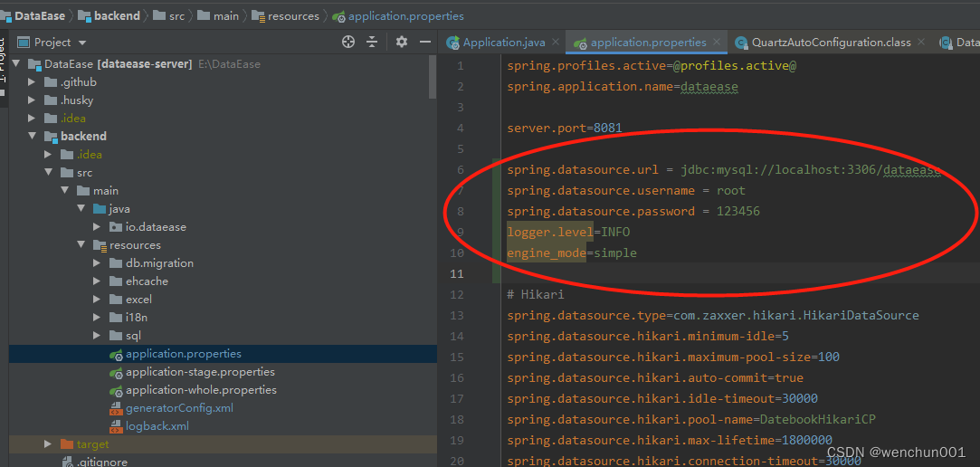Click the application-stage.properties Spring icon

(x=116, y=373)
